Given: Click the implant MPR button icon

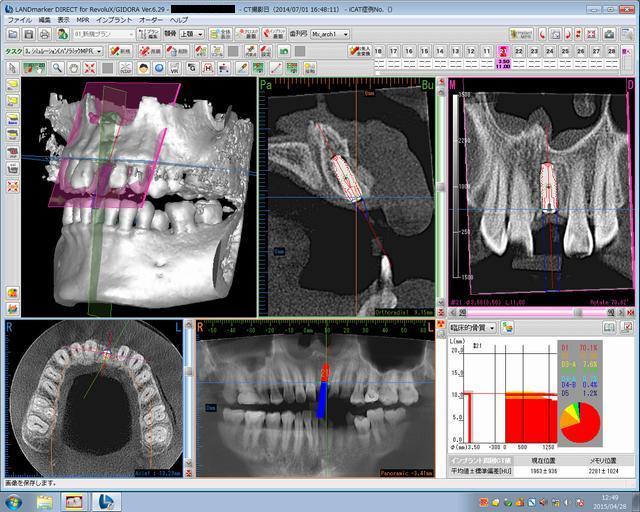Looking at the screenshot, I should (x=521, y=34).
